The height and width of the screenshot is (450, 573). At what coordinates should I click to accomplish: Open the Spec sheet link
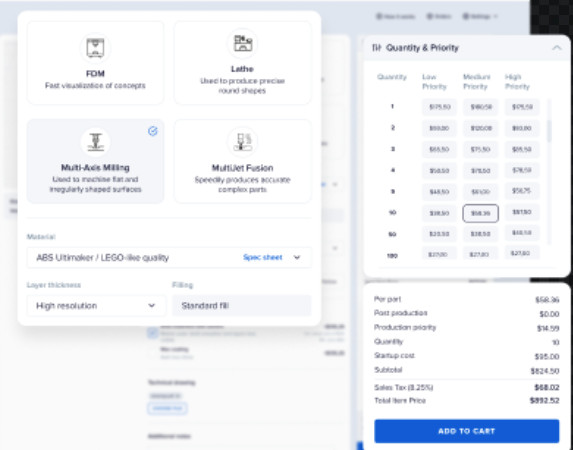click(x=262, y=257)
